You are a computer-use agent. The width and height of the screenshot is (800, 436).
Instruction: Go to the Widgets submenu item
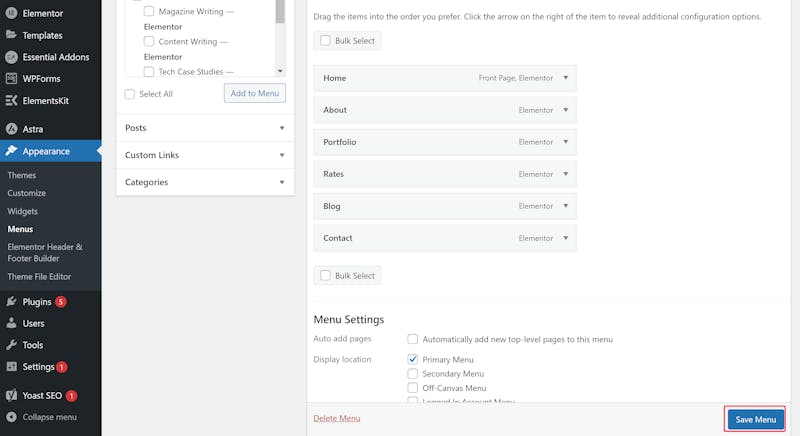(x=22, y=211)
